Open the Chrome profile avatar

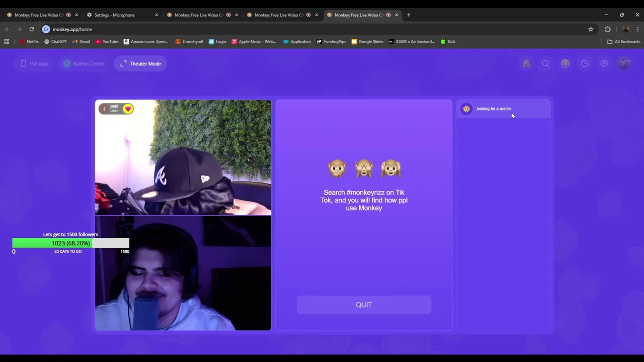coord(625,29)
